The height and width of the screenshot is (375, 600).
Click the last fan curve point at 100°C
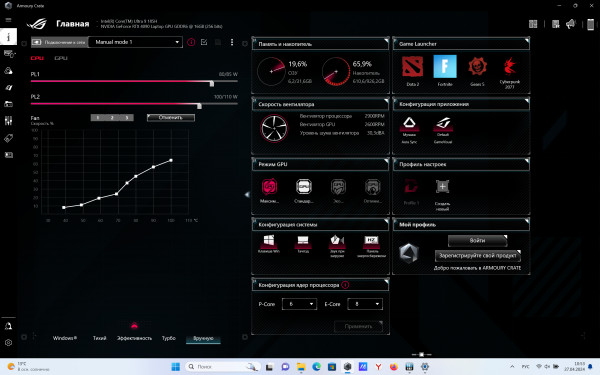point(171,160)
